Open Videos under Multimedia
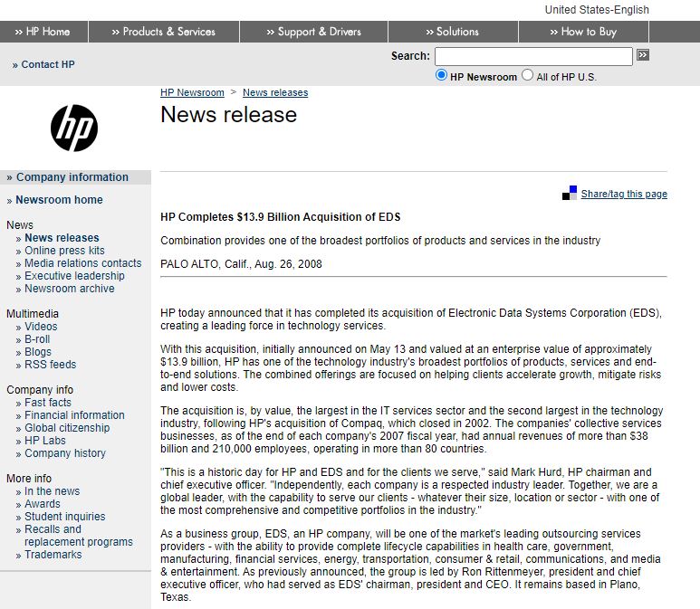The image size is (700, 609). click(41, 327)
